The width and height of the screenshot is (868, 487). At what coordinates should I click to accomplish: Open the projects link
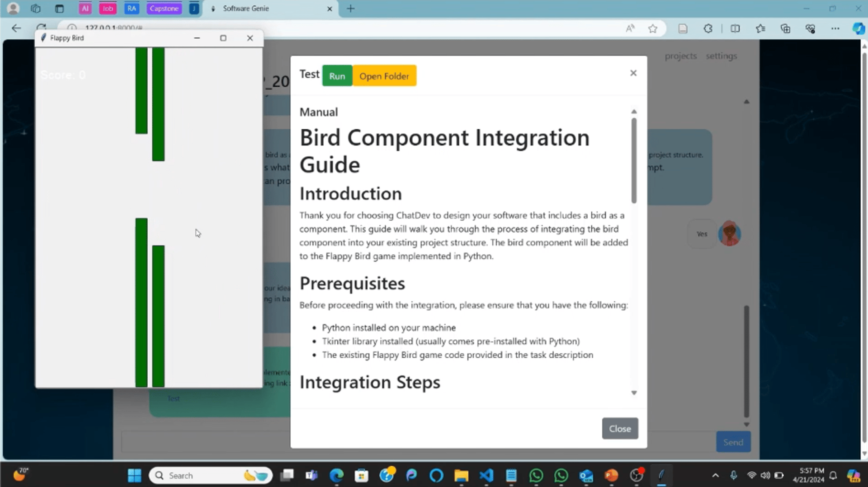click(680, 56)
